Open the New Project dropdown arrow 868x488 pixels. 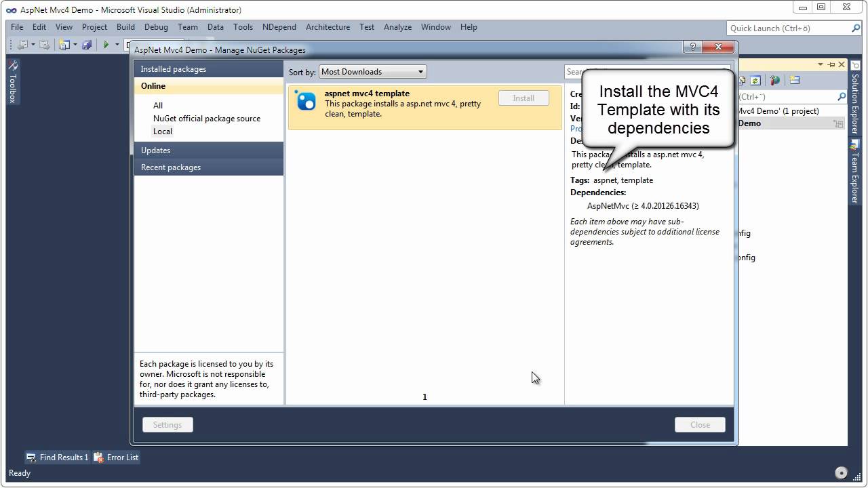75,45
